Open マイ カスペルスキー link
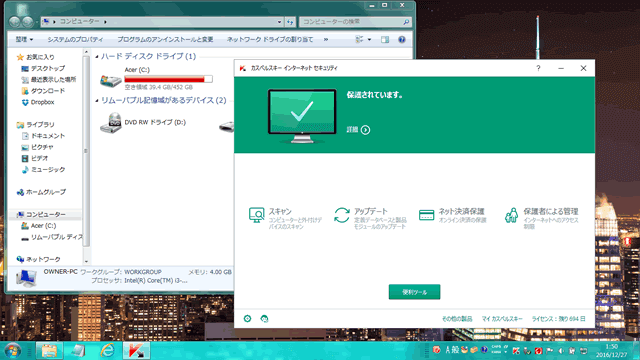The width and height of the screenshot is (640, 360). (502, 319)
